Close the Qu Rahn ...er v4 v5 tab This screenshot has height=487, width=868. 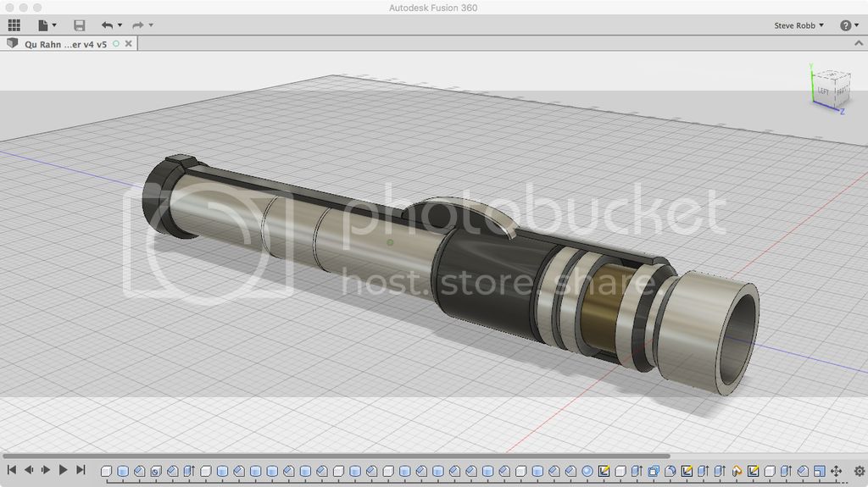point(129,43)
